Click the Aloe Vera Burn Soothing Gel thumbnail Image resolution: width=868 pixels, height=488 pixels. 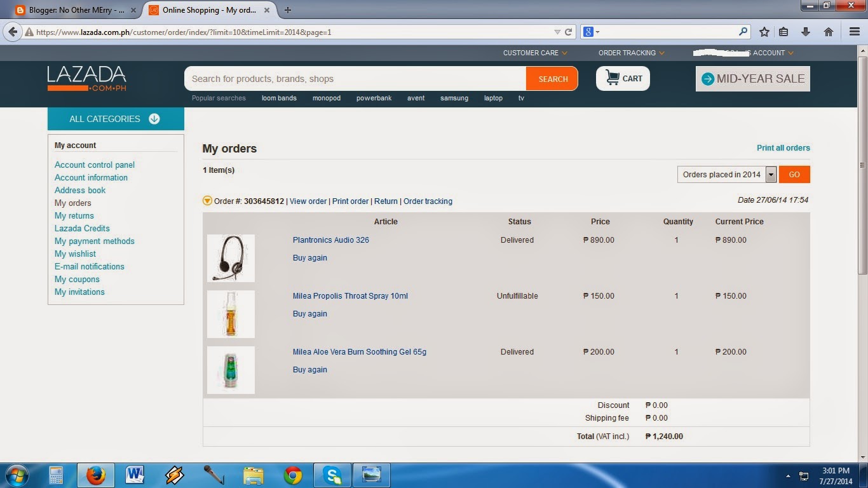pos(231,370)
